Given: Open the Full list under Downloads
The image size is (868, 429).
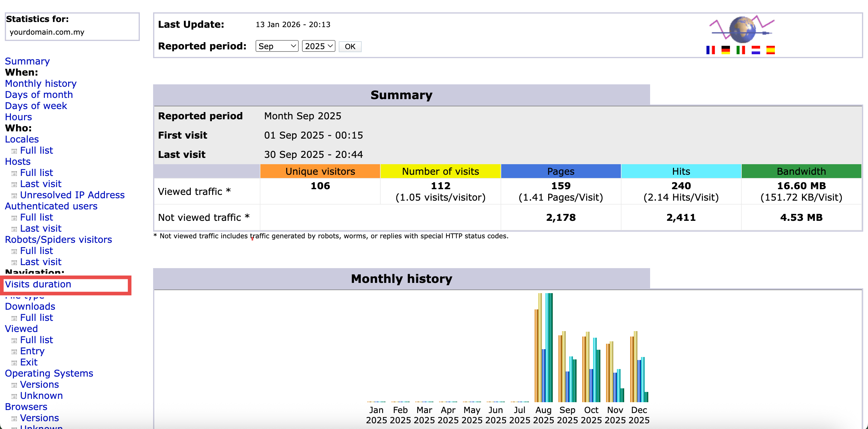Looking at the screenshot, I should (x=36, y=318).
